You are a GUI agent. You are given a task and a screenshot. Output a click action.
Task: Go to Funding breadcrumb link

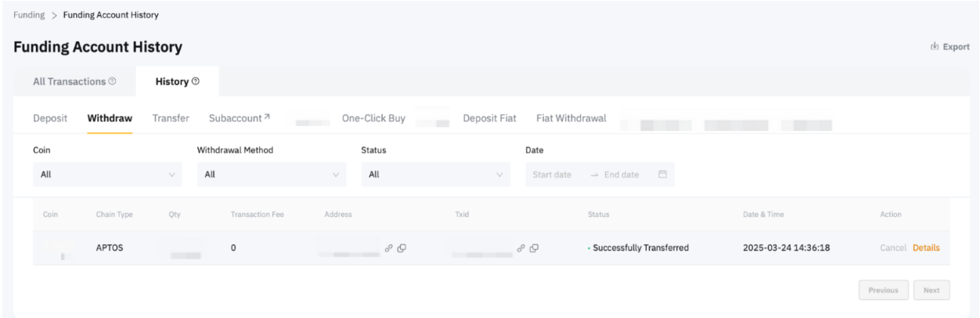click(x=29, y=16)
